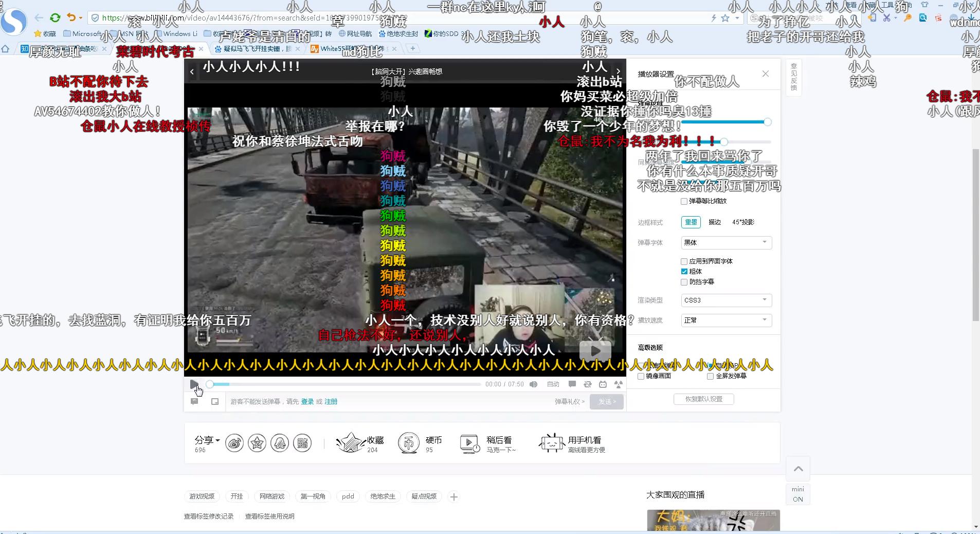Toggle the danmaku comment bubble icon
Screen dimensions: 980x534
572,384
